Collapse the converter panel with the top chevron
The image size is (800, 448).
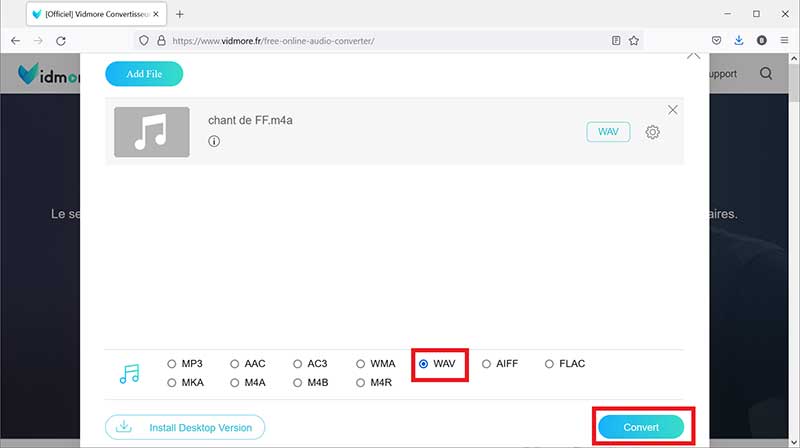click(693, 56)
